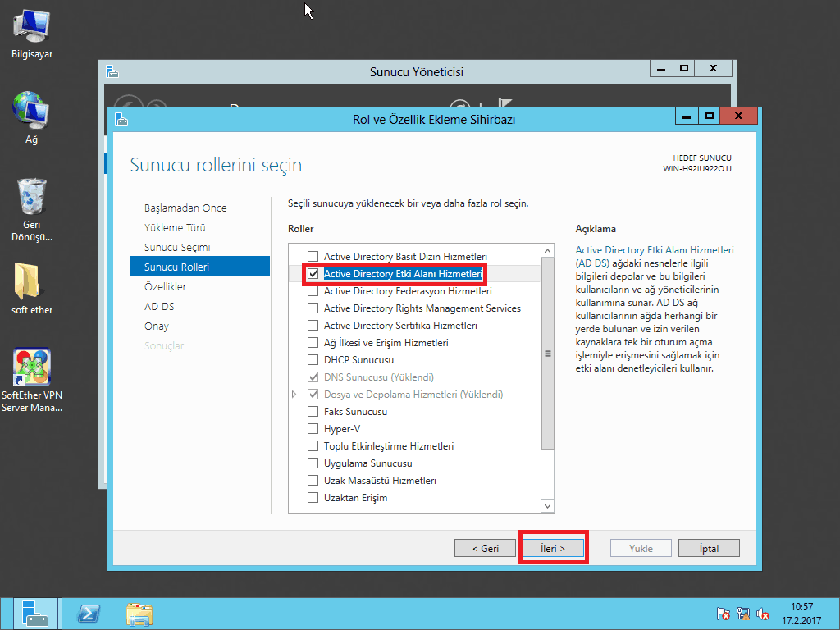Uncheck Active Directory Etki Alanı Hizmetleri
Viewport: 840px width, 630px height.
point(313,274)
